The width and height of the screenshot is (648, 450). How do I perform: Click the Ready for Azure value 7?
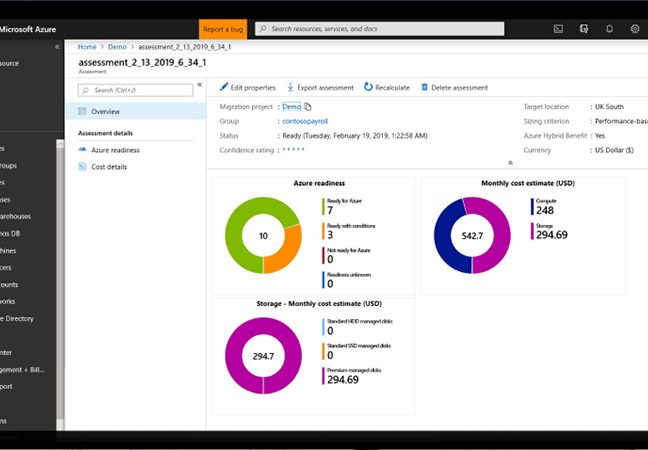[330, 210]
